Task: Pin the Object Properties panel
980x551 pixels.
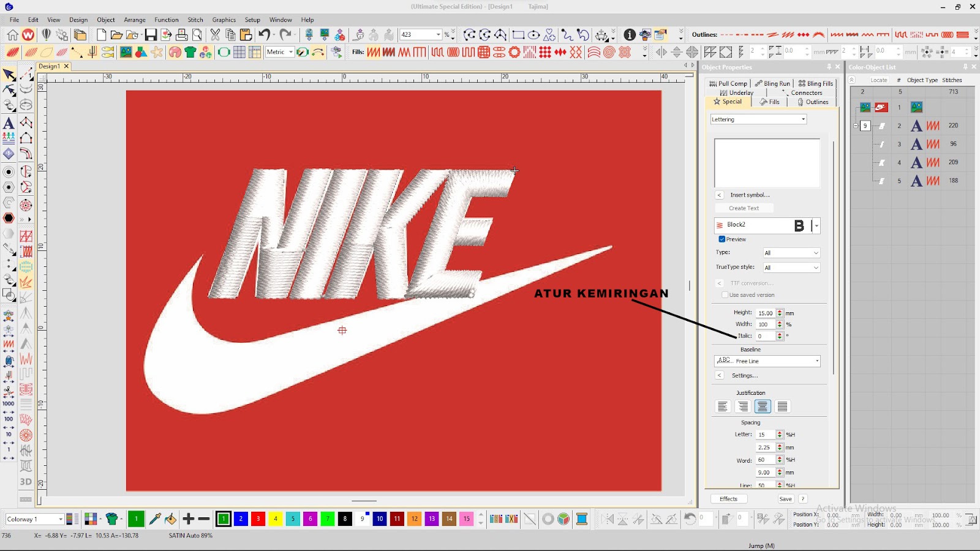Action: click(x=829, y=67)
